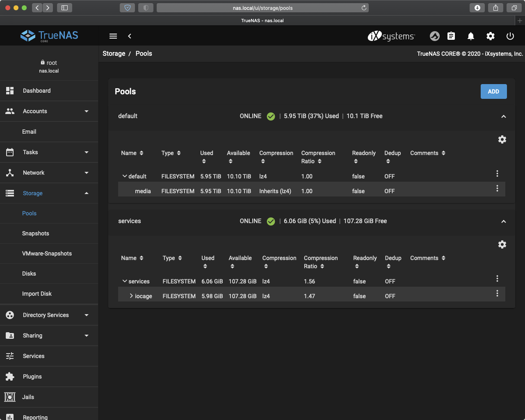Open the Dashboard page

pyautogui.click(x=49, y=91)
